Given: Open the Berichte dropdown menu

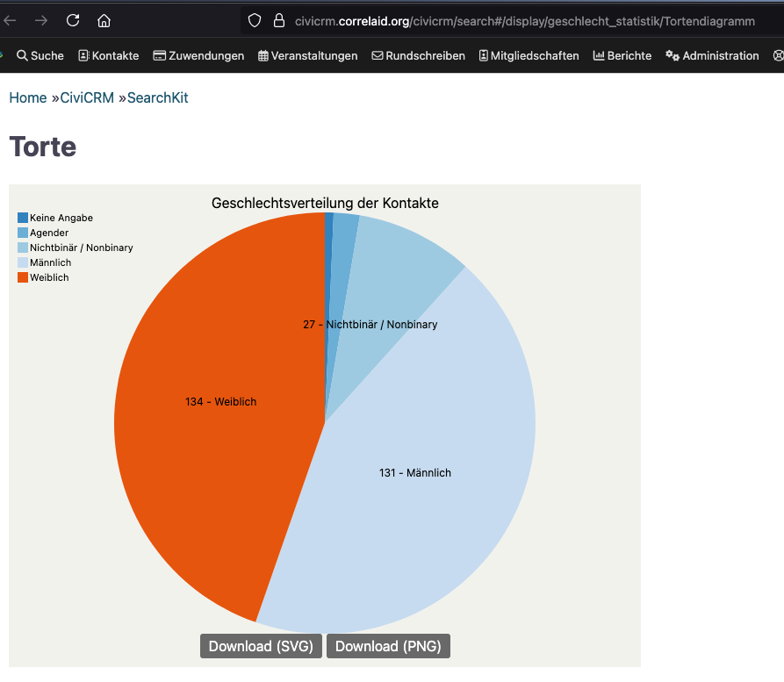Looking at the screenshot, I should (x=629, y=55).
